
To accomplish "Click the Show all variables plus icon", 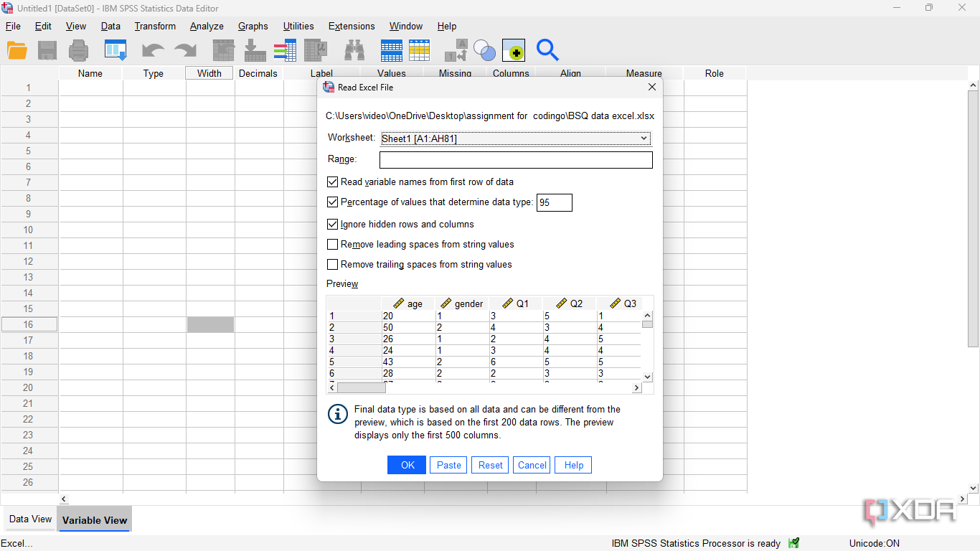I will click(514, 50).
